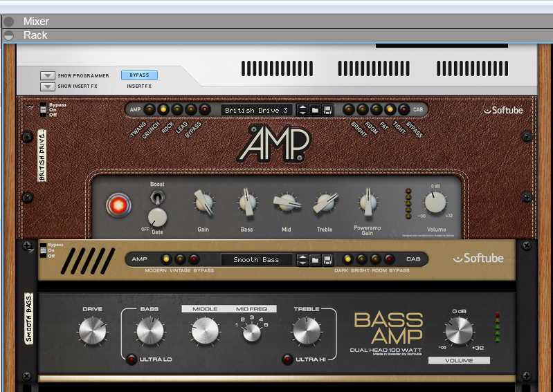Viewport: 553px width, 392px height.
Task: Click the Amp output level LED meter
Action: [x=408, y=203]
